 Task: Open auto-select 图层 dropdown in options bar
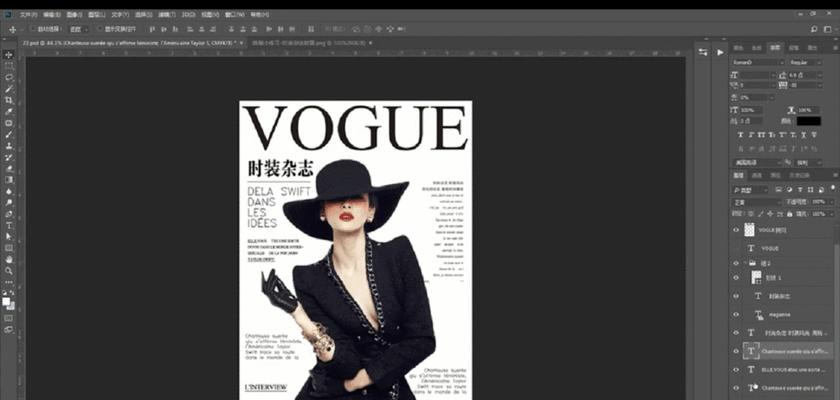point(79,29)
